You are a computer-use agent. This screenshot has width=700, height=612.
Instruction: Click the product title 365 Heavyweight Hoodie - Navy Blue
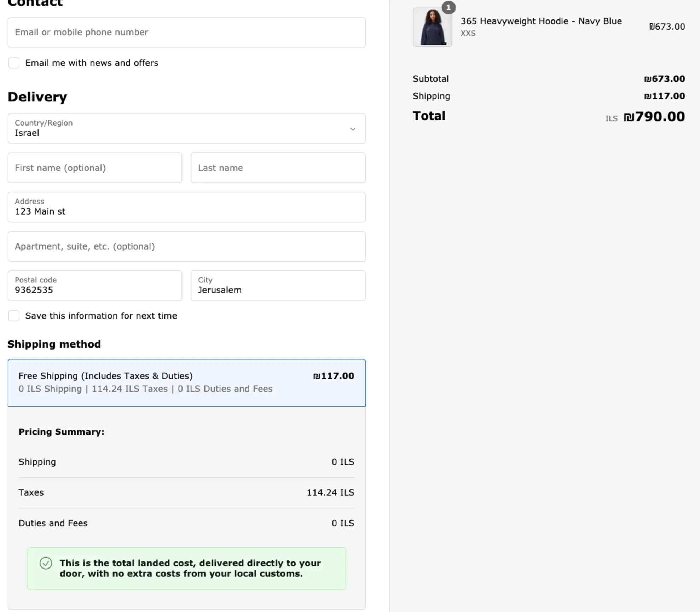click(541, 21)
